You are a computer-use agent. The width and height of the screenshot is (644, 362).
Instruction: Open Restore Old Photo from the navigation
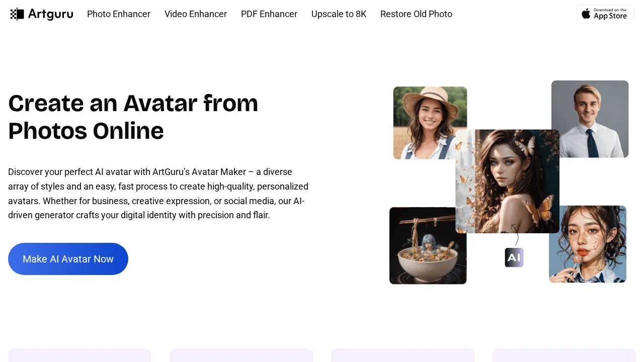pyautogui.click(x=416, y=14)
